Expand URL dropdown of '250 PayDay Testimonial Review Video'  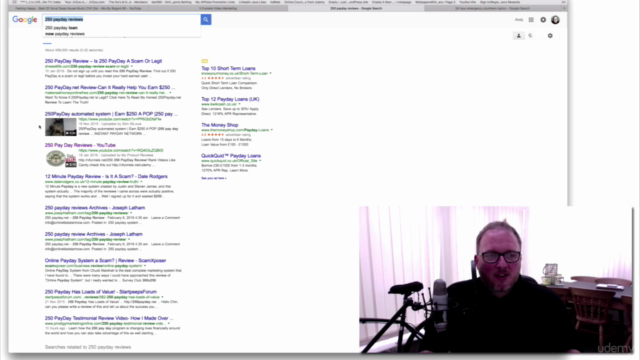[x=169, y=323]
